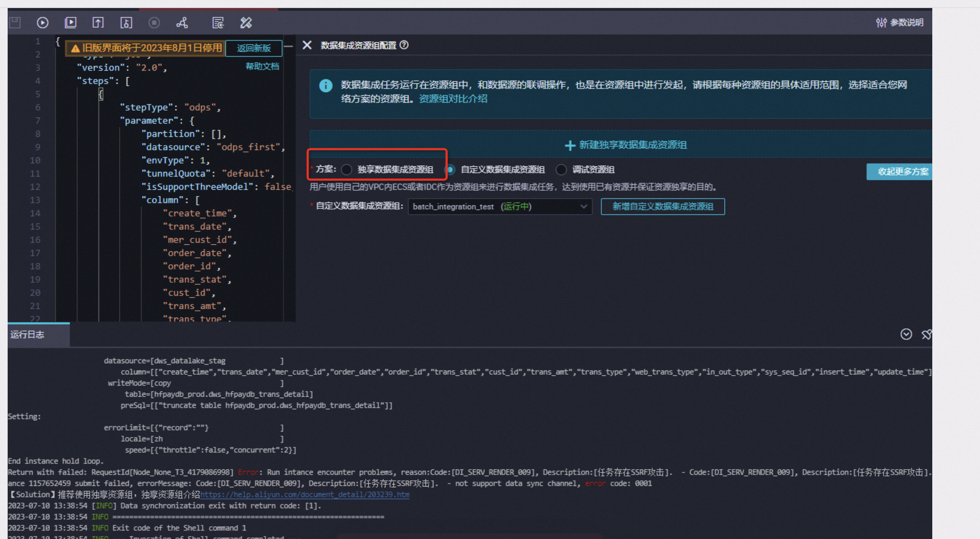Select exclusive data integration resource group option
This screenshot has height=539, width=980.
coord(346,170)
